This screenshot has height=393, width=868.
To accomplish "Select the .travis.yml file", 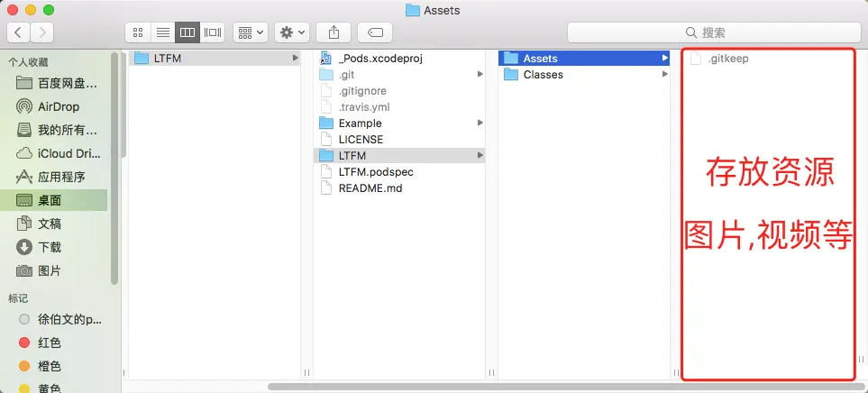I will 399,107.
